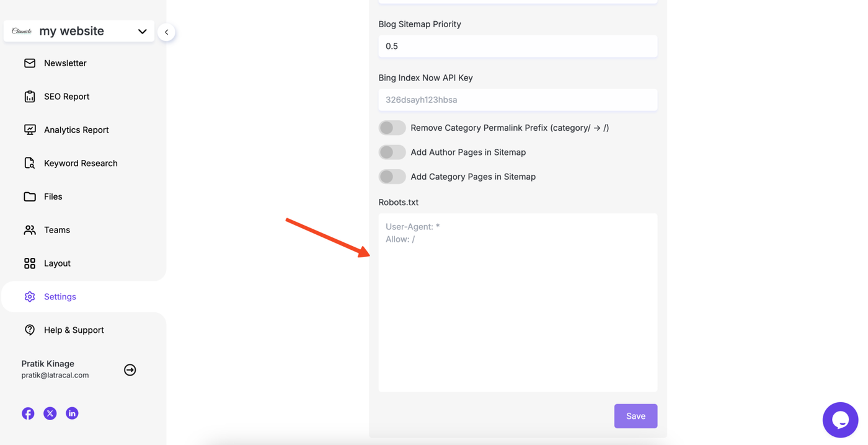
Task: Click the Bing Index Now API Key field
Action: point(518,100)
